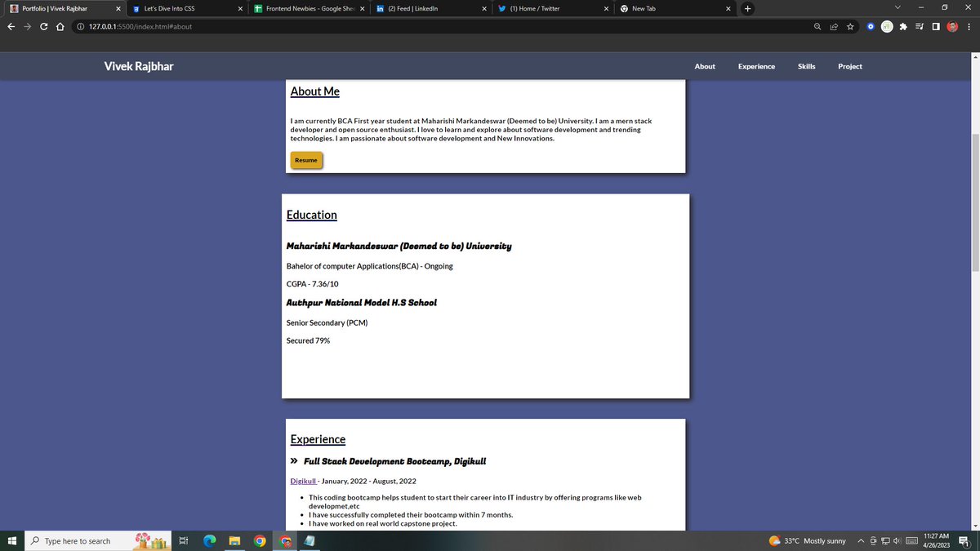
Task: Open Chrome's three-dot menu
Action: click(969, 26)
